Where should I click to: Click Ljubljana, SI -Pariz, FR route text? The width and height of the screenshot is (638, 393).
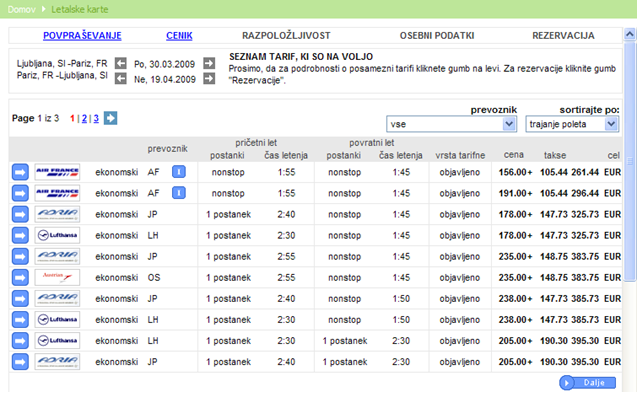(62, 63)
